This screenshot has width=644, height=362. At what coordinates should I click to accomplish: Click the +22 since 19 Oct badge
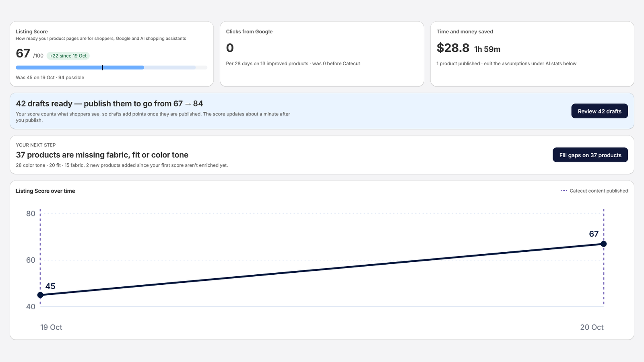68,56
